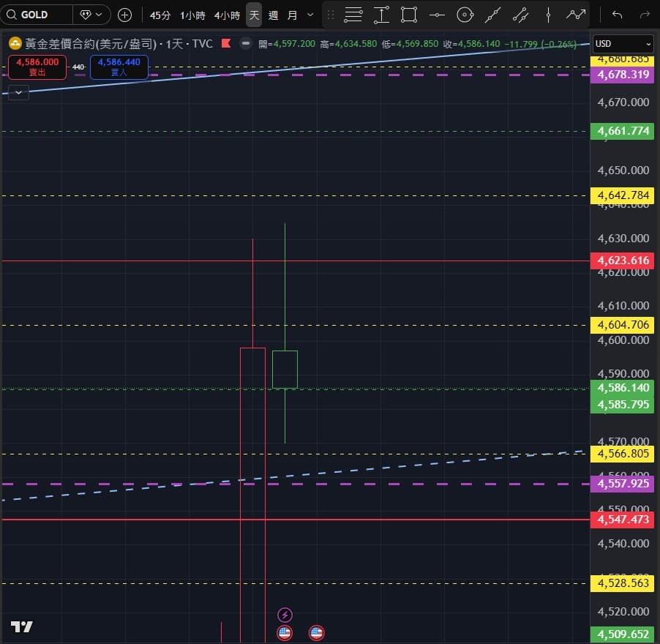The height and width of the screenshot is (644, 660).
Task: Select the 4,623.616 red price label
Action: pos(622,261)
